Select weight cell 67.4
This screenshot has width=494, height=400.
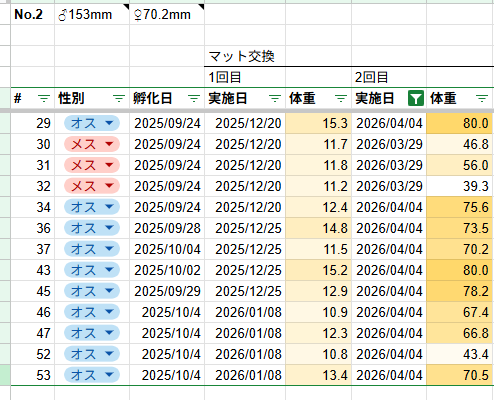point(460,312)
